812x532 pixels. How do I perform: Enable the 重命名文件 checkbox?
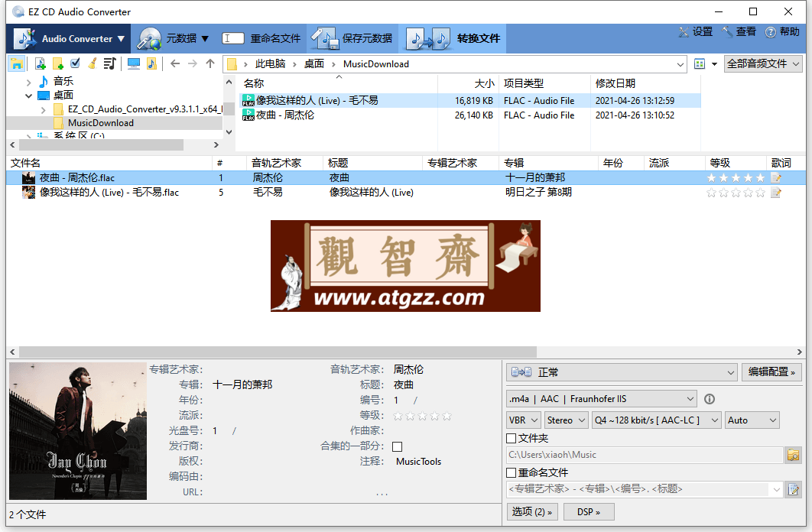(x=511, y=472)
